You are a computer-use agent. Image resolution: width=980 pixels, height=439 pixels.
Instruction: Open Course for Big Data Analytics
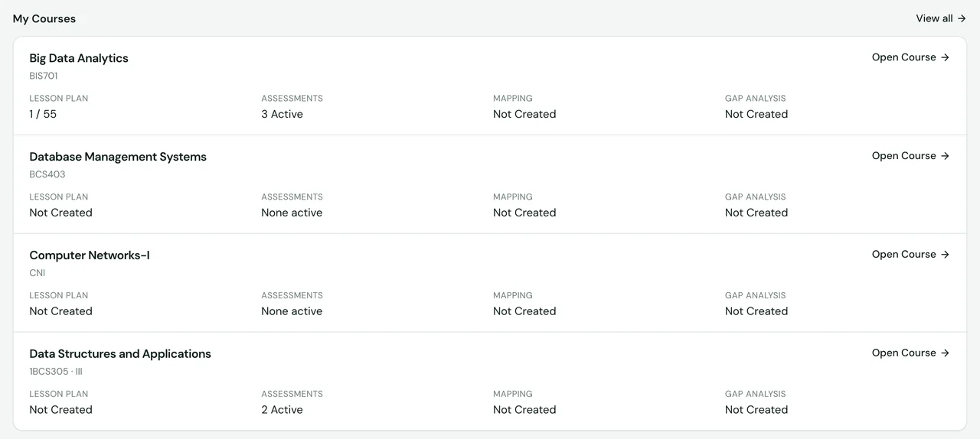coord(910,57)
